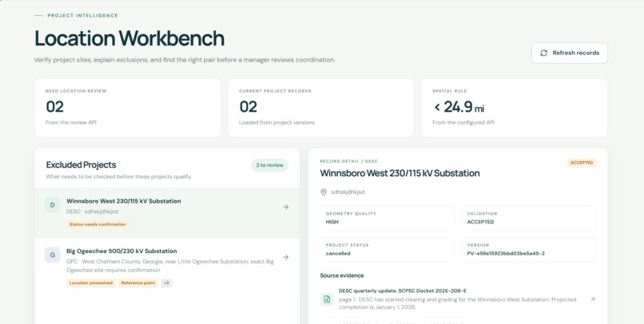Image resolution: width=644 pixels, height=324 pixels.
Task: Click the Reference point tag
Action: [x=138, y=283]
